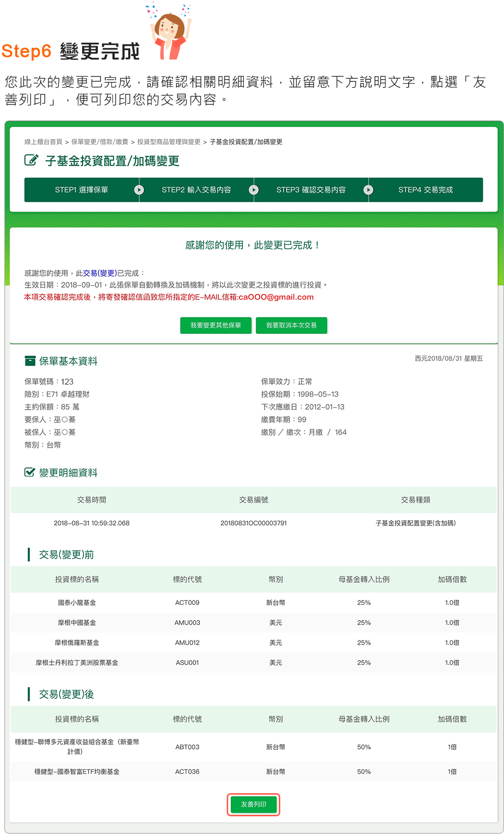This screenshot has height=834, width=504.
Task: Click the code AMU012
Action: point(187,643)
